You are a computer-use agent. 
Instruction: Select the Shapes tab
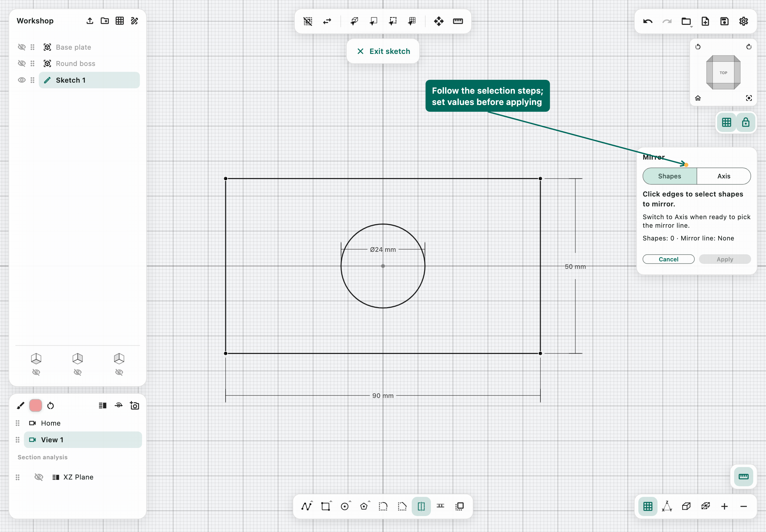(670, 176)
